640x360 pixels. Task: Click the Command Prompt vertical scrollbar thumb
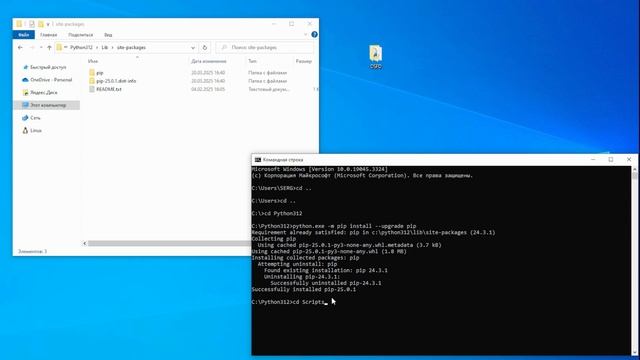click(x=634, y=176)
